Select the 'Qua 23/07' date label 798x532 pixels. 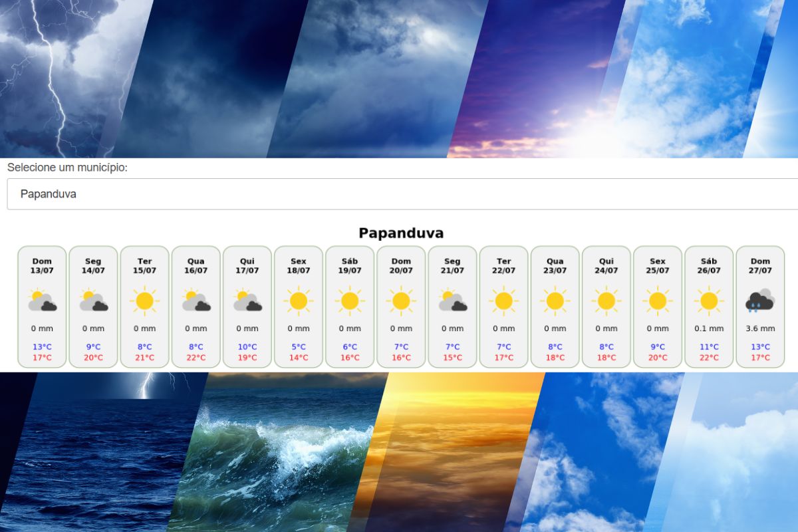click(555, 266)
